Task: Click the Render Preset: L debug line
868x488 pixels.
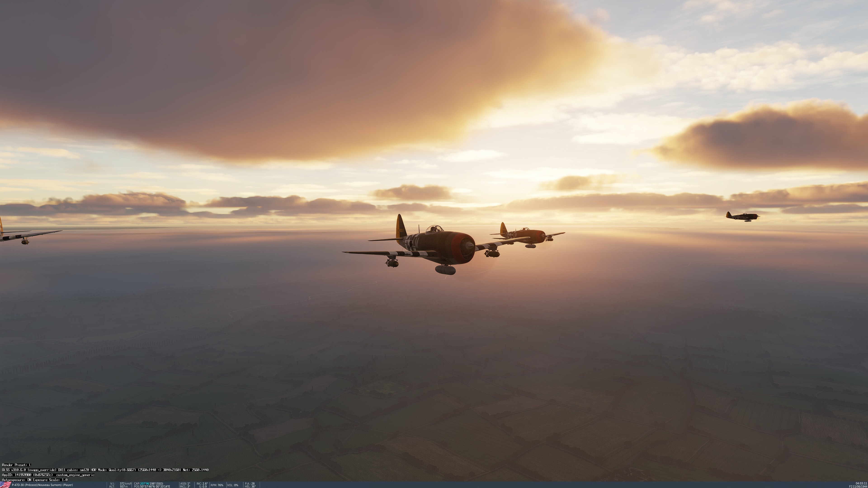Action: pyautogui.click(x=17, y=465)
